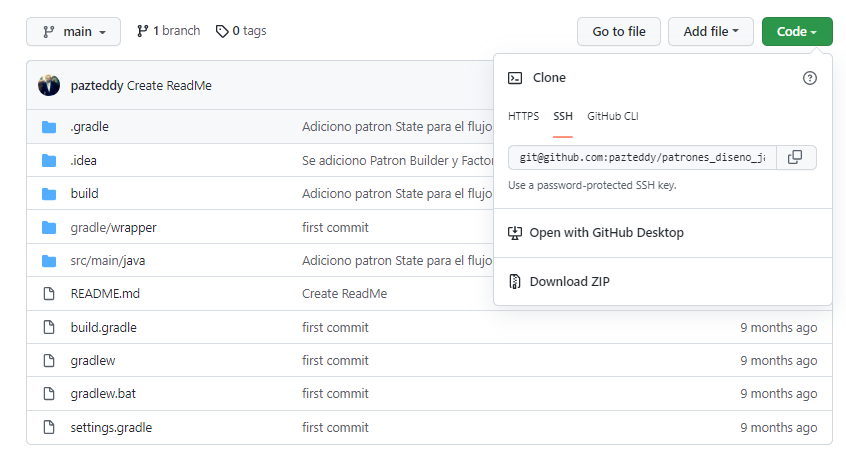Click the Go to file button
This screenshot has height=451, width=846.
pos(619,32)
